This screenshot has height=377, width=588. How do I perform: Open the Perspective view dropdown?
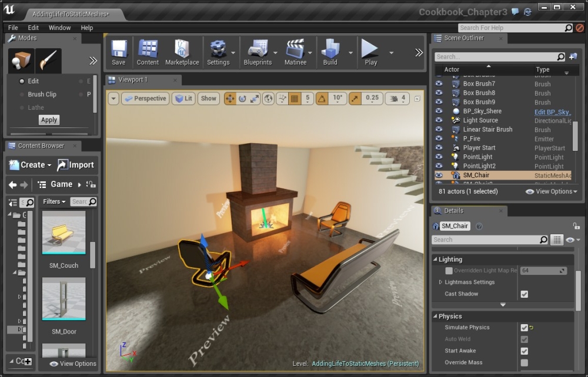(x=145, y=99)
